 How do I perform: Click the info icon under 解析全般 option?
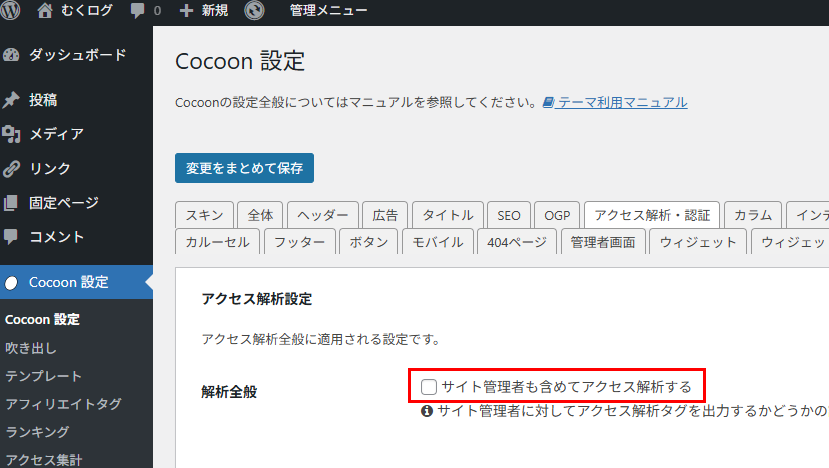[427, 411]
